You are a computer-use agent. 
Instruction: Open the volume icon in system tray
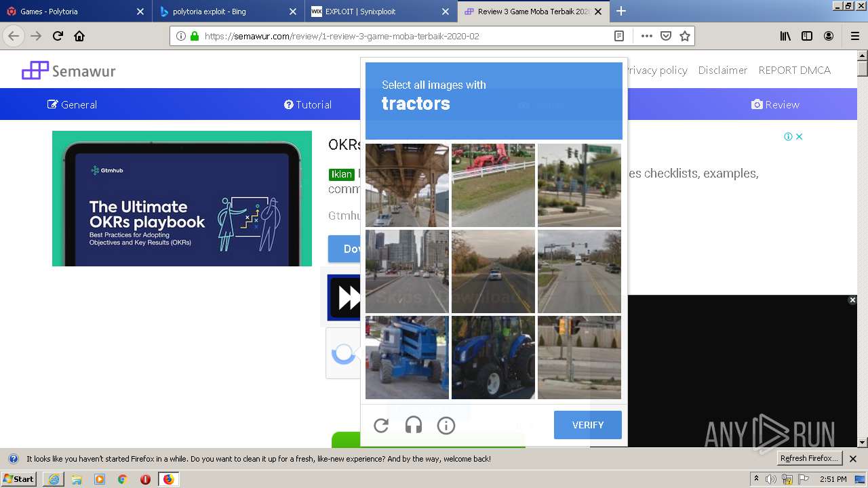[770, 479]
